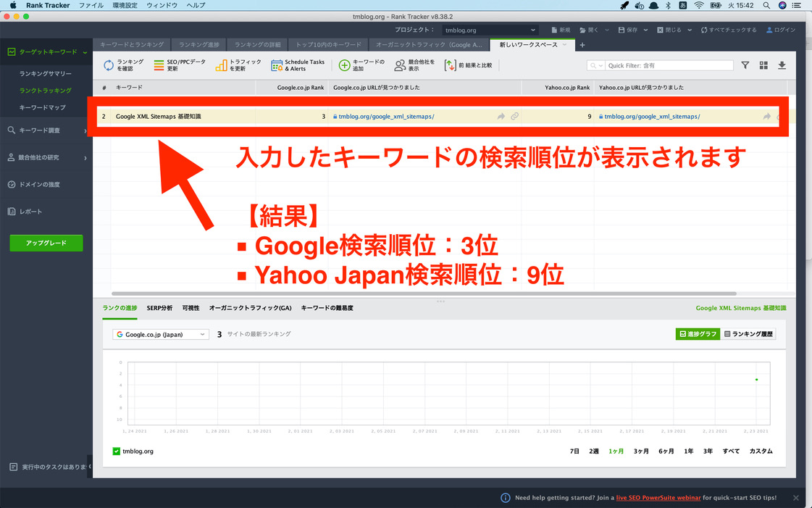Expand the Quick Filter search options arrow
Image resolution: width=812 pixels, height=508 pixels.
coord(600,66)
